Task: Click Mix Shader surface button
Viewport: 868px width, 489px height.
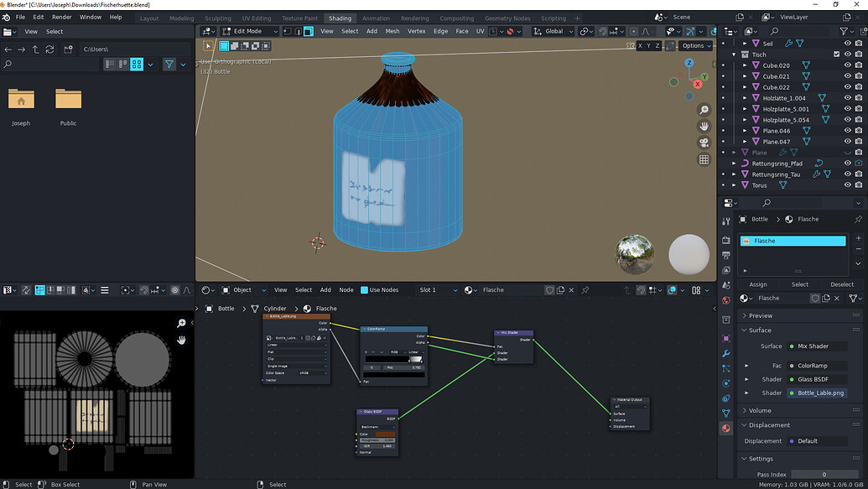Action: click(x=817, y=346)
